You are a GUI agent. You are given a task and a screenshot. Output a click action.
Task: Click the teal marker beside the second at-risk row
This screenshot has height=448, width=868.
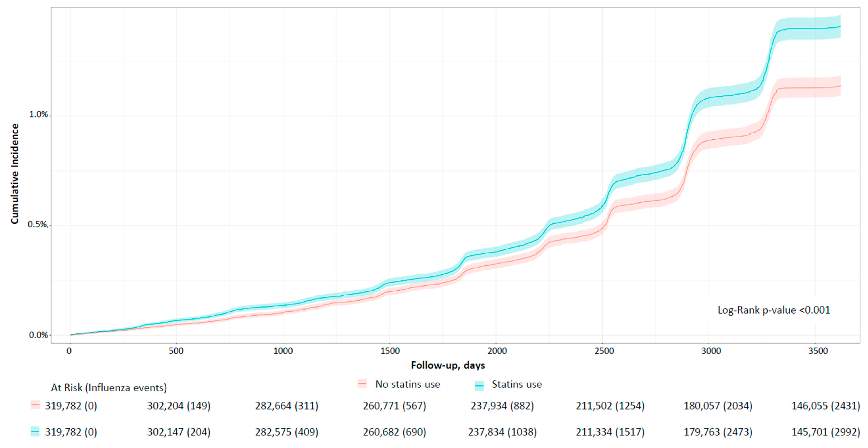35,431
